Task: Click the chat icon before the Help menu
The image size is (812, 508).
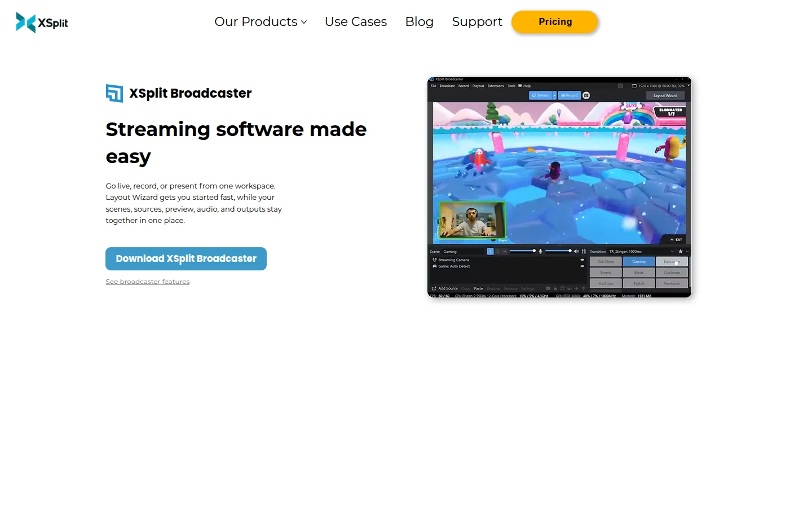Action: coord(520,86)
